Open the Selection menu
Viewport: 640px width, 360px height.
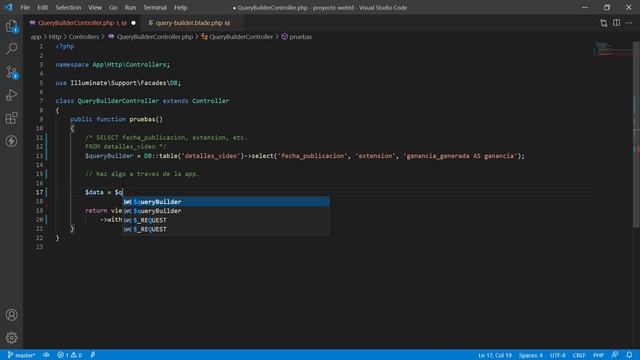(x=68, y=7)
